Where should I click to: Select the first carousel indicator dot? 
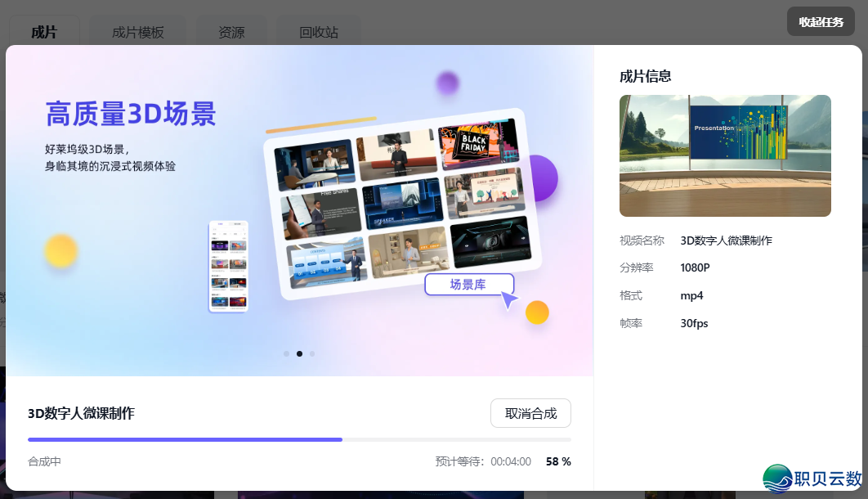point(286,353)
